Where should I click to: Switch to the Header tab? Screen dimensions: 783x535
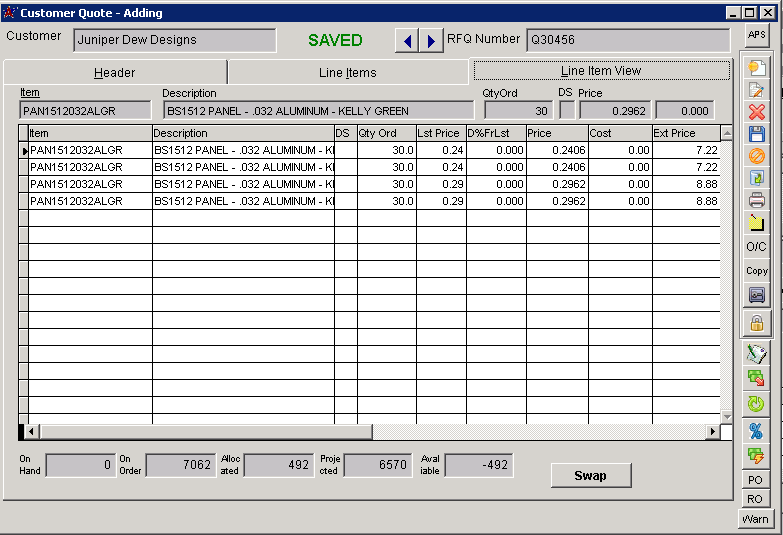pos(115,73)
